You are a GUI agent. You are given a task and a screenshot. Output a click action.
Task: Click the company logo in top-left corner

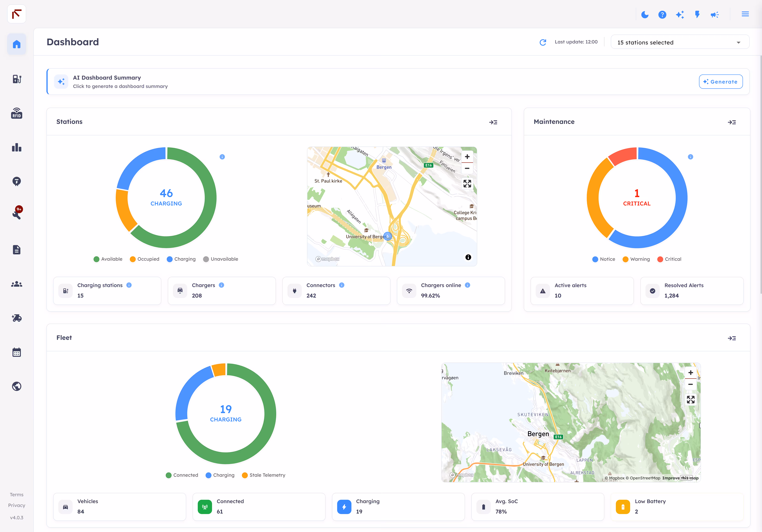pos(17,14)
